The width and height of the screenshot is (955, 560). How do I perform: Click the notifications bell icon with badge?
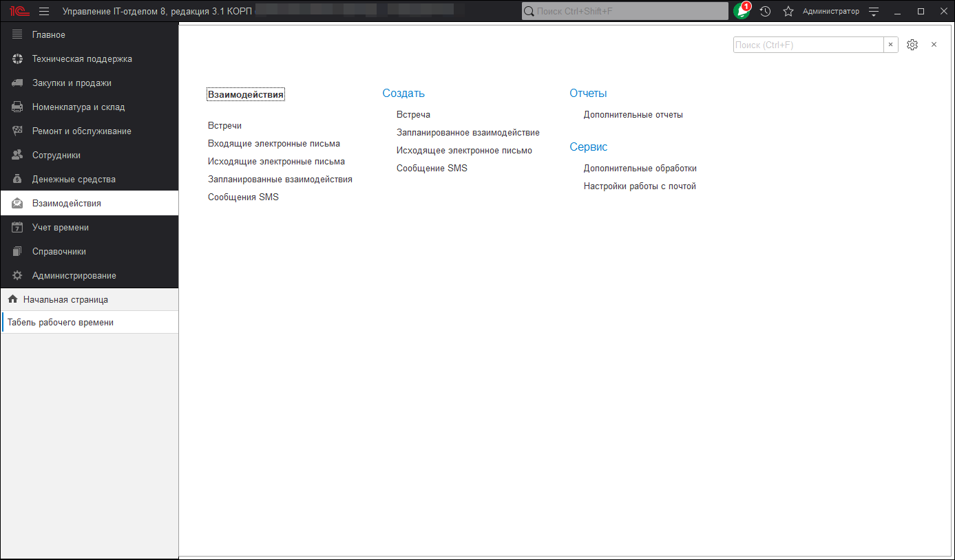[742, 11]
